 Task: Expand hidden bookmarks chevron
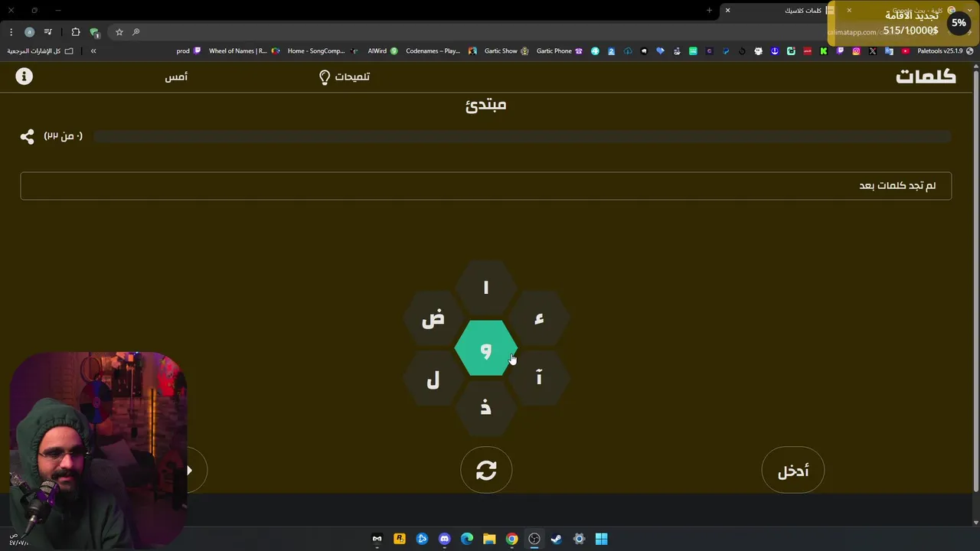click(x=93, y=51)
